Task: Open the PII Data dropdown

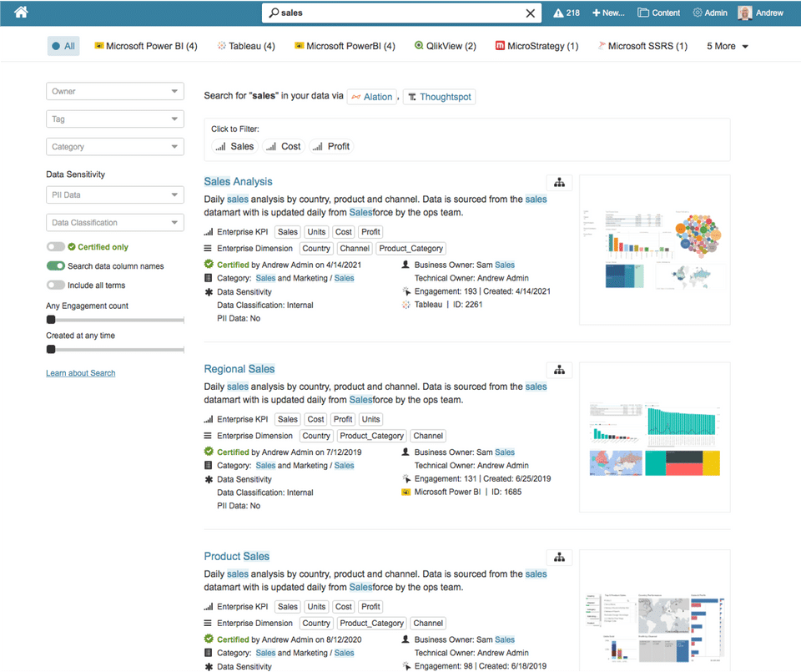Action: tap(115, 195)
